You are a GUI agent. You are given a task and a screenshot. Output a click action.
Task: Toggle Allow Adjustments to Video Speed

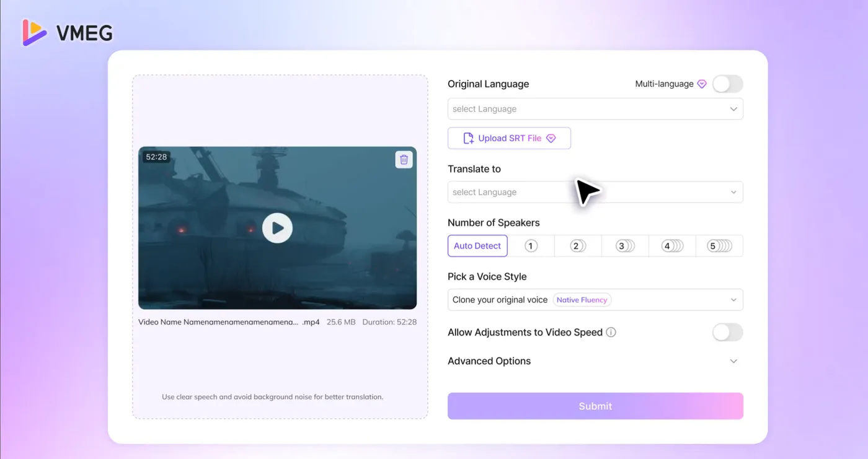point(727,332)
